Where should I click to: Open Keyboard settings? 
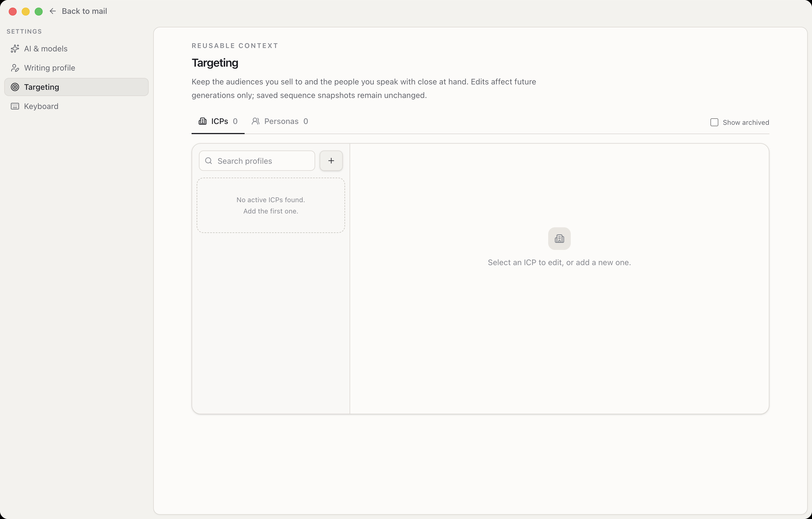pos(76,106)
